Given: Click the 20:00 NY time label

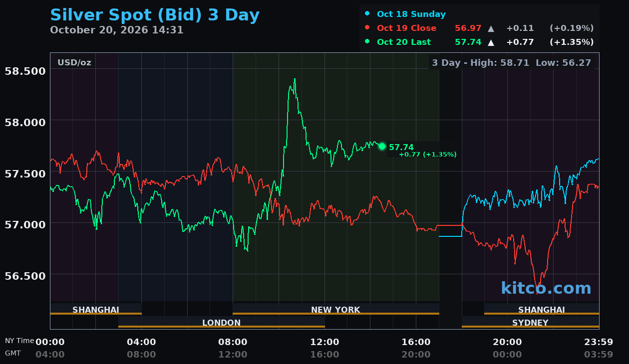Looking at the screenshot, I should click(507, 342).
